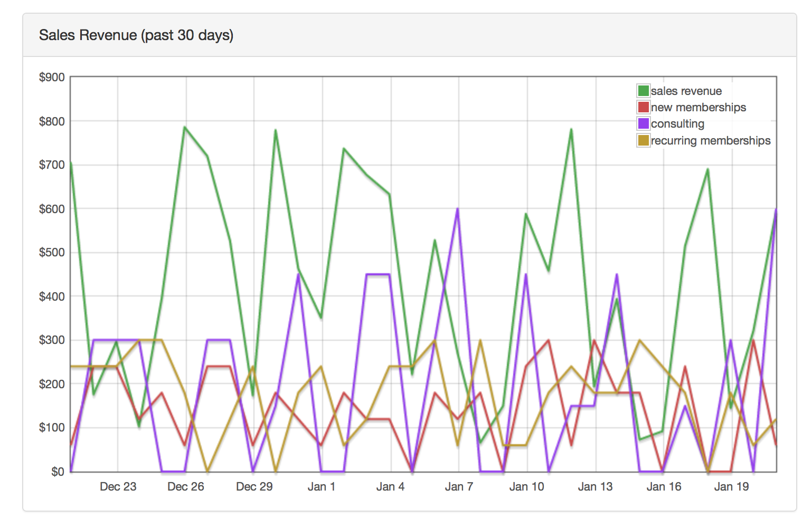Select the 'new memberships' legend label

(698, 107)
